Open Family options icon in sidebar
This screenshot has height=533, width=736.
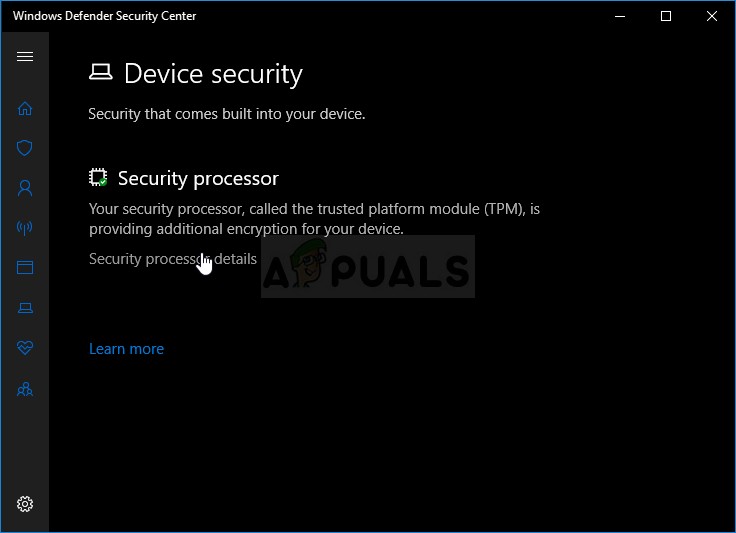click(x=25, y=389)
